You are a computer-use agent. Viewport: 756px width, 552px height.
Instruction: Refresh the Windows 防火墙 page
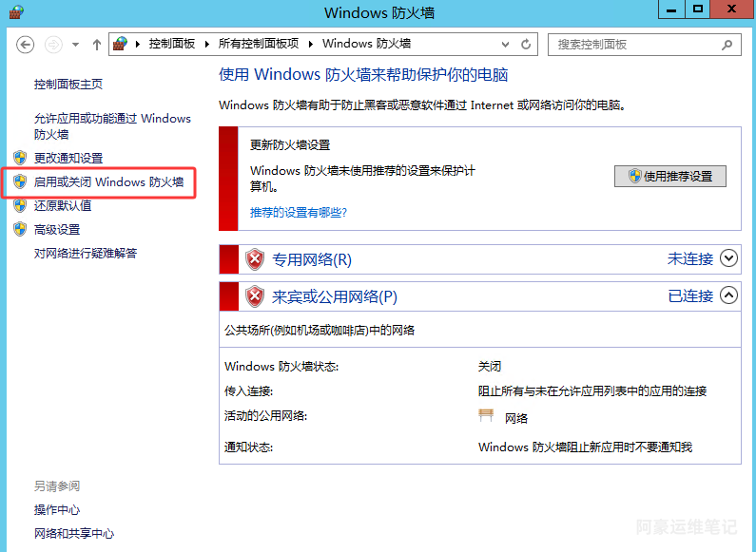(526, 45)
